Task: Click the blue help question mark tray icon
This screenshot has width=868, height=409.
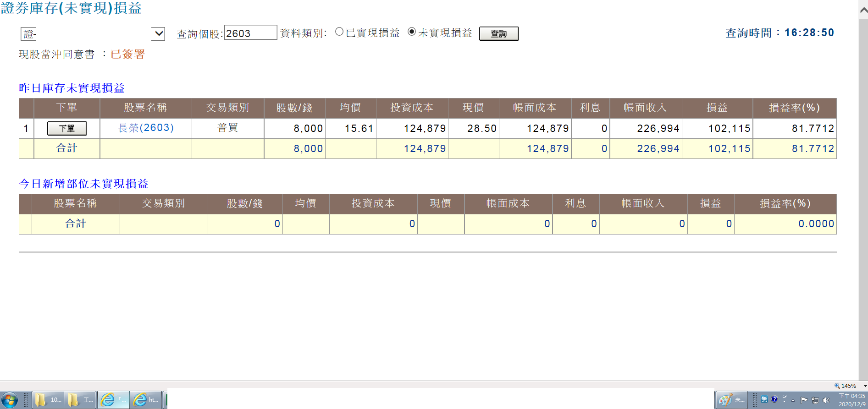Action: 774,399
